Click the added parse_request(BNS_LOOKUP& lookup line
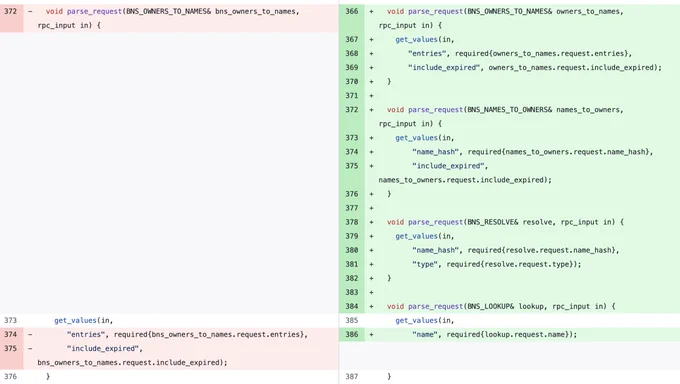 501,306
